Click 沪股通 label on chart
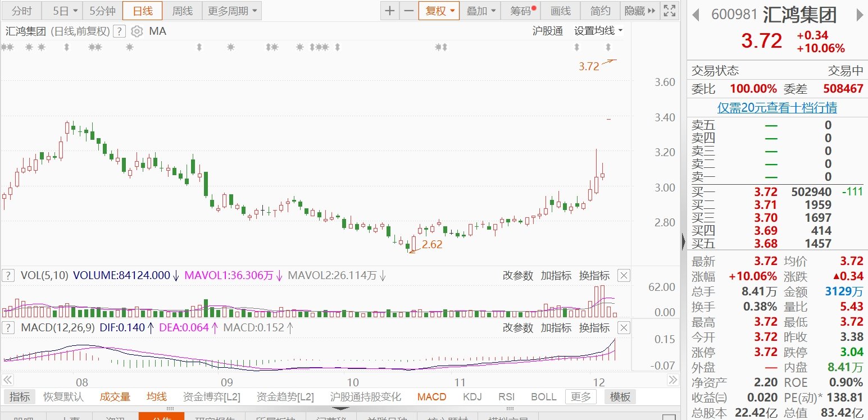This screenshot has width=868, height=420. click(x=547, y=31)
